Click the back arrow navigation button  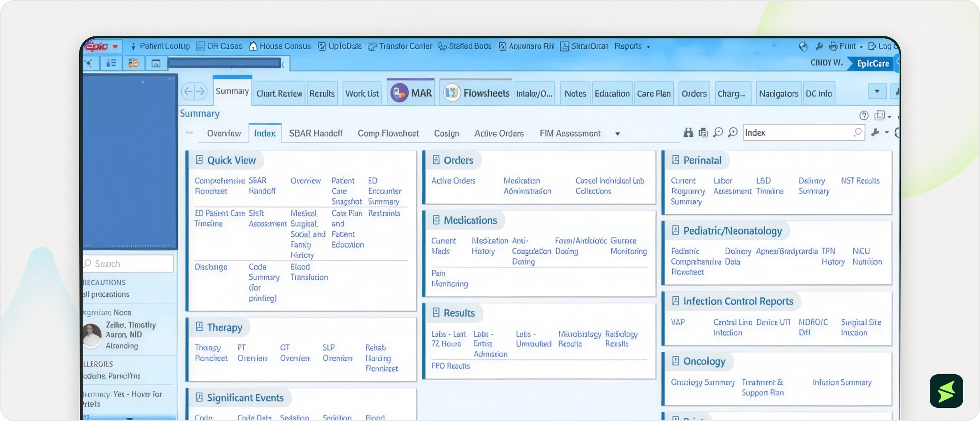pos(188,91)
